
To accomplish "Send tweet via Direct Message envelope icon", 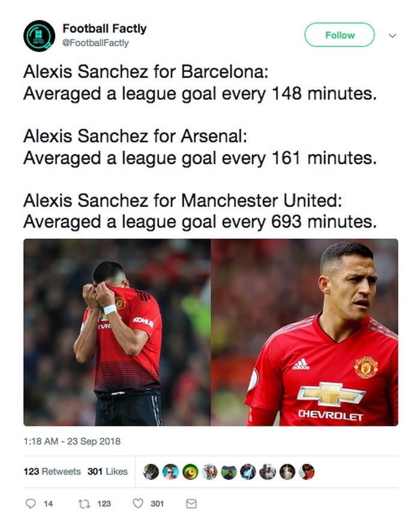I will pos(191,503).
